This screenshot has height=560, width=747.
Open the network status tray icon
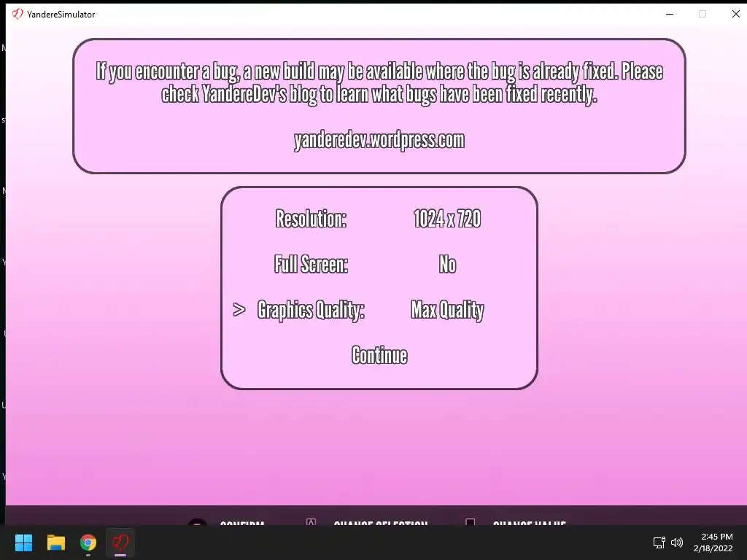tap(659, 542)
